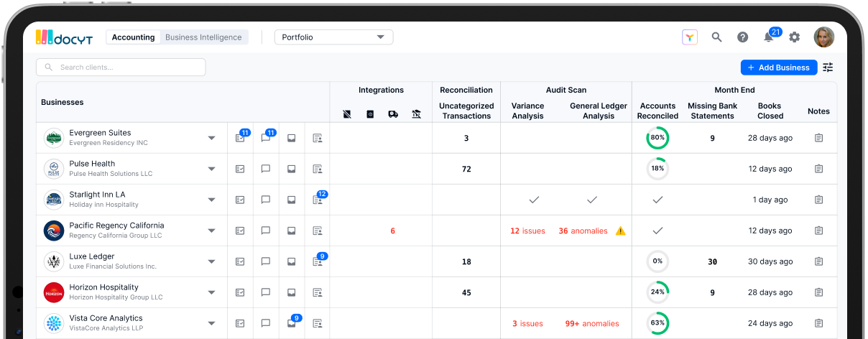The image size is (868, 339).
Task: Click Starlight Inn LA '1 day ago' cell
Action: (770, 200)
